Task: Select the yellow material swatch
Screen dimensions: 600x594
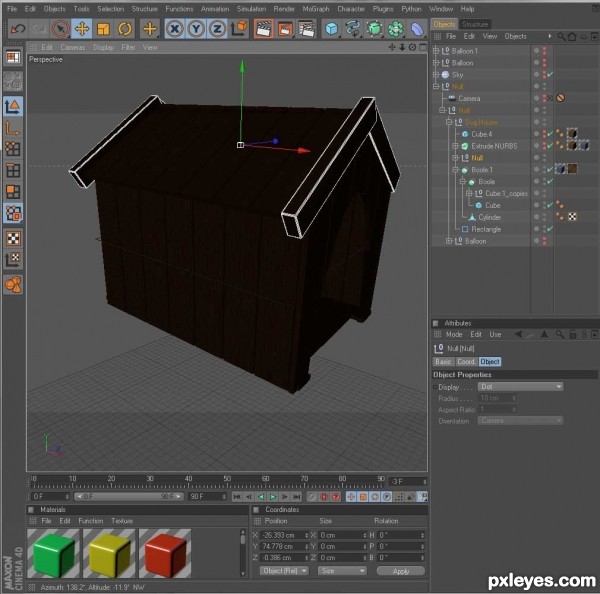Action: (109, 553)
